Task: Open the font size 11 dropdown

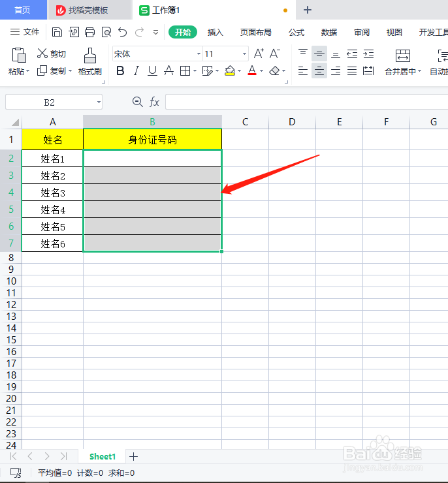Action: 244,54
